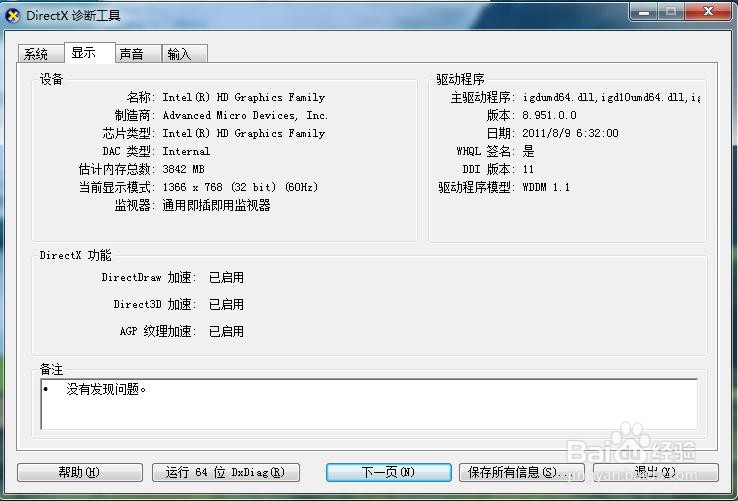
Task: Go to the 输入 tab
Action: coord(184,54)
